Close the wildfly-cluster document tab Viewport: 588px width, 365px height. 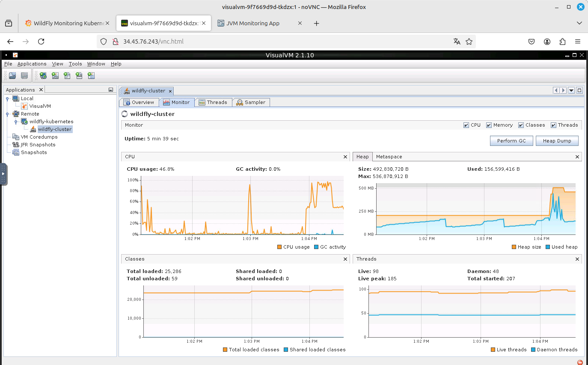click(170, 91)
